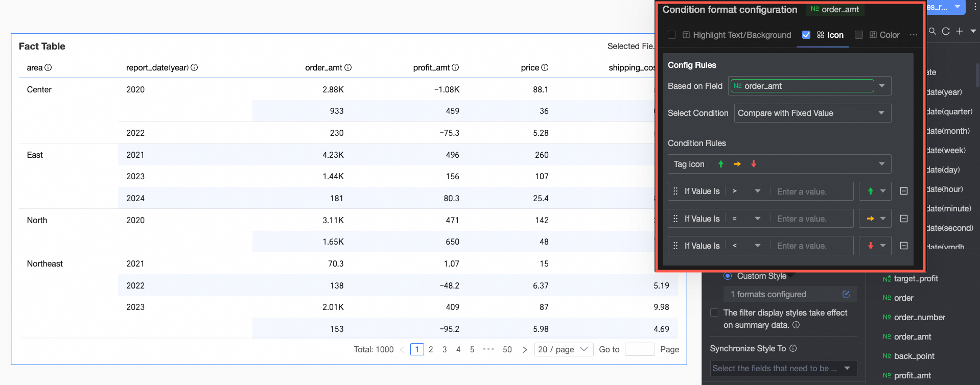Select current page 1 in pagination
This screenshot has height=385, width=980.
pyautogui.click(x=417, y=349)
